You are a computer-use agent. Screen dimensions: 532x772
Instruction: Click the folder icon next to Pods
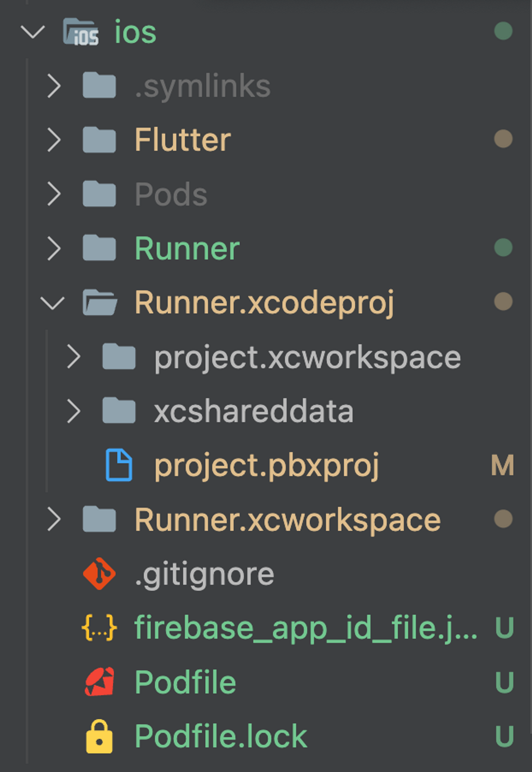point(99,194)
